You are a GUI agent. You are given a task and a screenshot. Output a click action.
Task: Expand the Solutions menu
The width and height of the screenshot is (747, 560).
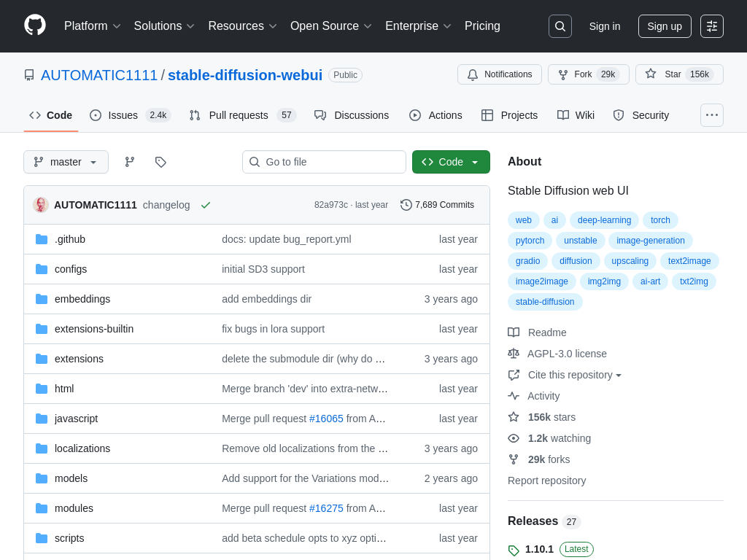164,26
